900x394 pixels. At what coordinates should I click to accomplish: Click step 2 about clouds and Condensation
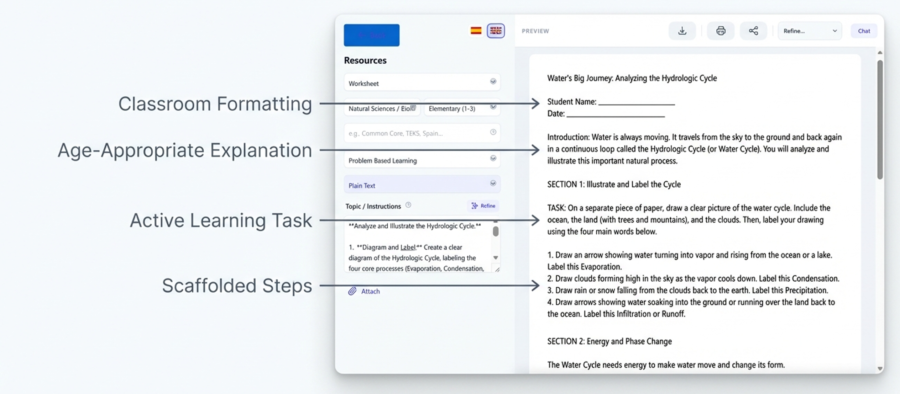[x=693, y=279]
